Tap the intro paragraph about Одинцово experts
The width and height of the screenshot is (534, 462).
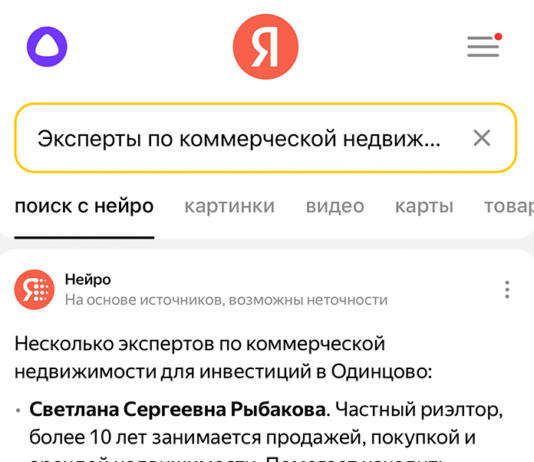point(223,357)
